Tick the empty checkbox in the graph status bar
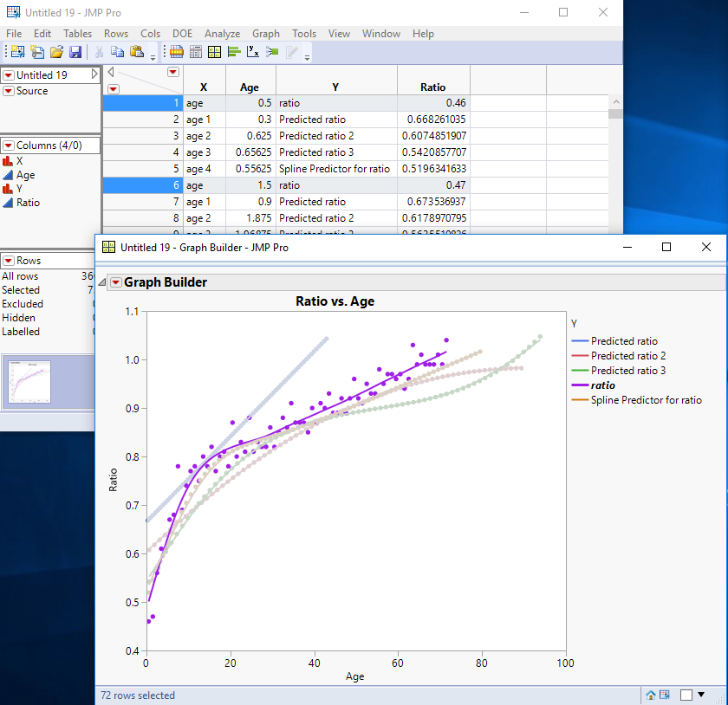Screen dimensions: 728x705 [686, 695]
